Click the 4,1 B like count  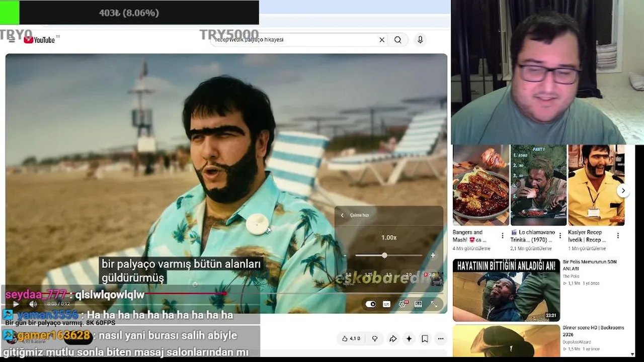(355, 339)
